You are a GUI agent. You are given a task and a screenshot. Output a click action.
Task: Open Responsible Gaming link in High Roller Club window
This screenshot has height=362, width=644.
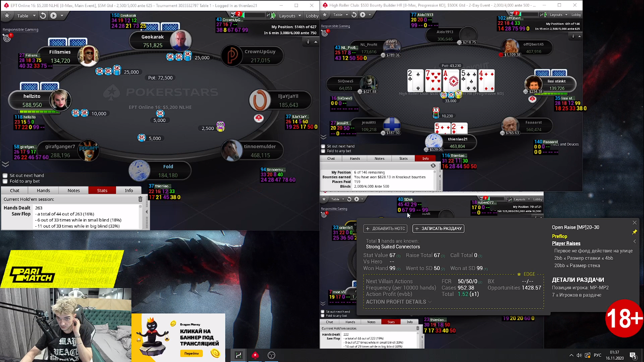336,26
